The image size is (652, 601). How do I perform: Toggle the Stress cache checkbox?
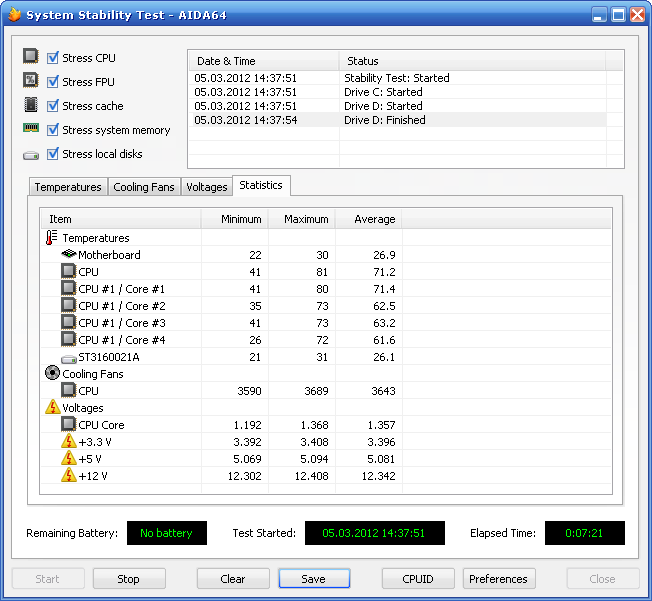pos(53,106)
